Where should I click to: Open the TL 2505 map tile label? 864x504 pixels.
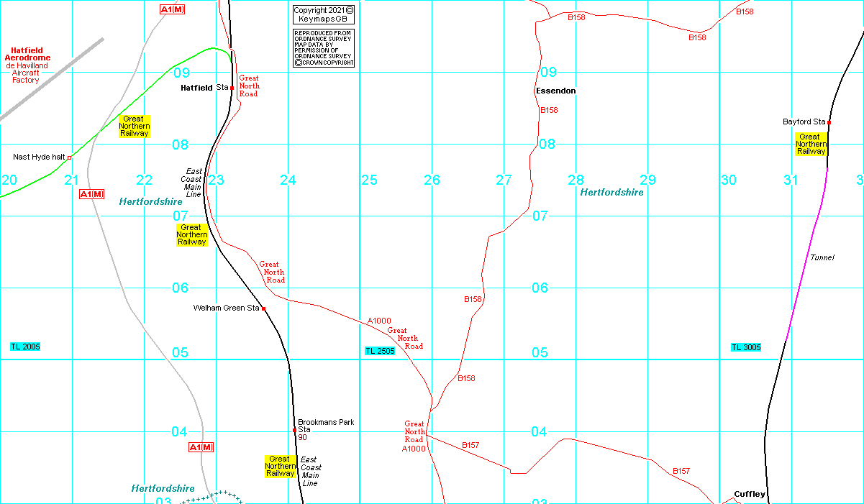coord(380,351)
